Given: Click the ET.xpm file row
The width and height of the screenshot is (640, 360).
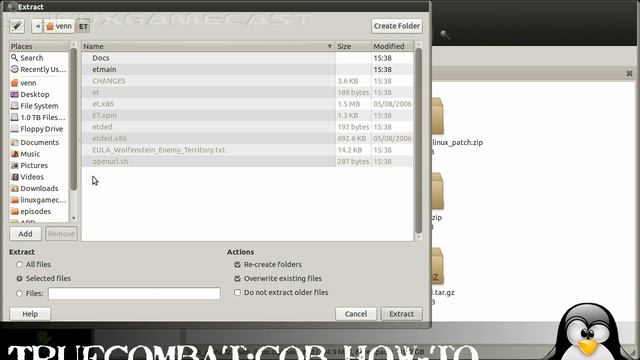Looking at the screenshot, I should (x=247, y=116).
